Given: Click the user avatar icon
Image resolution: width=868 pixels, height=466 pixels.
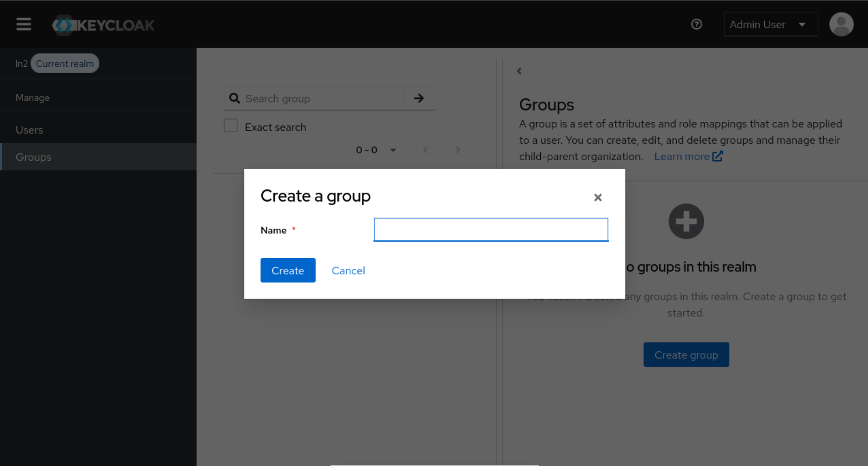Looking at the screenshot, I should (x=841, y=24).
